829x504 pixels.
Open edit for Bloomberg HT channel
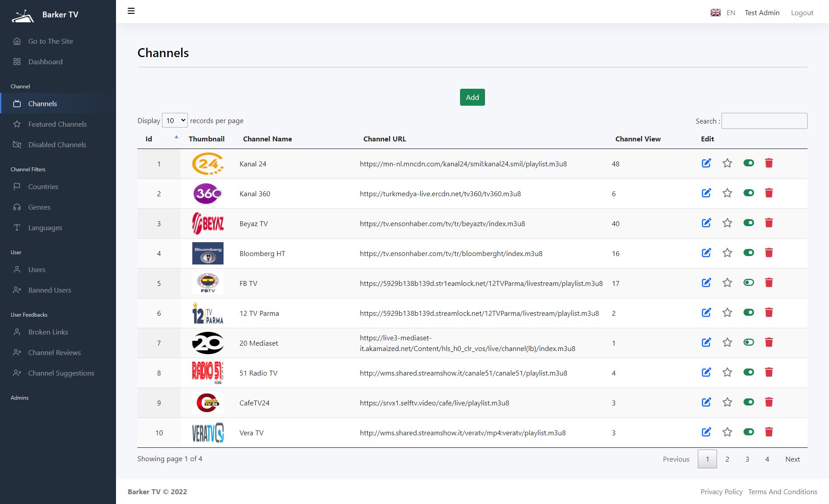pos(706,253)
